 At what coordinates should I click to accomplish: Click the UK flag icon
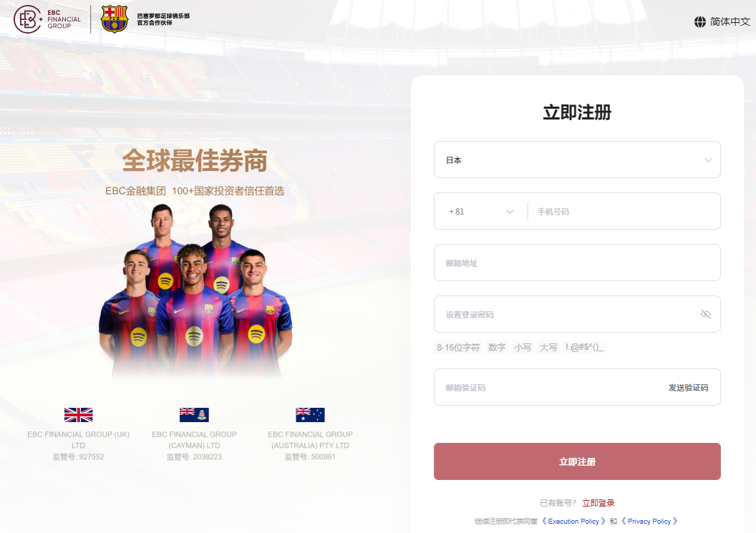click(x=79, y=414)
